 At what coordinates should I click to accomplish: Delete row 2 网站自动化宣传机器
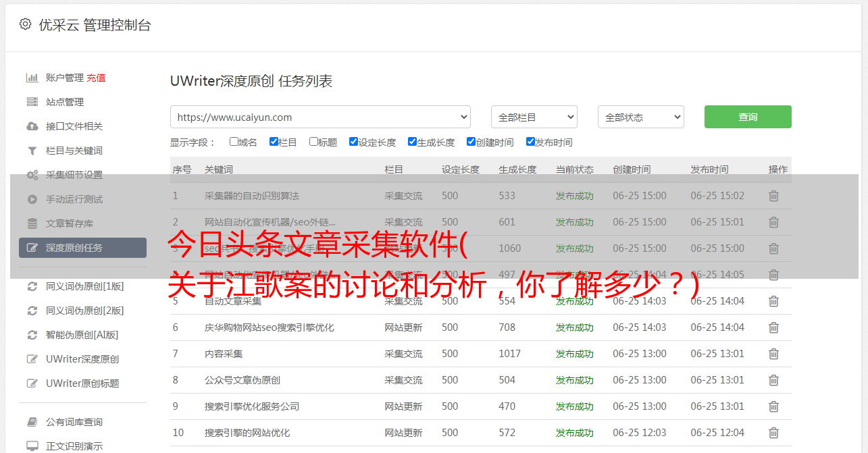pos(774,222)
